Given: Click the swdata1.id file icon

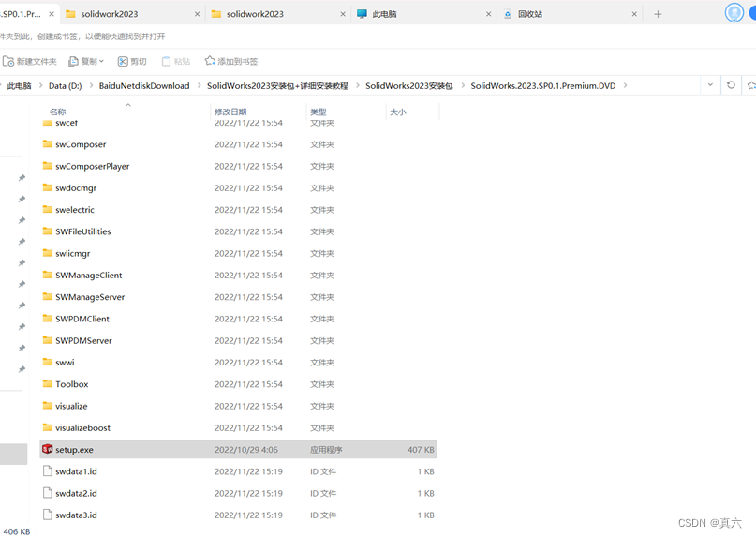Looking at the screenshot, I should 47,470.
